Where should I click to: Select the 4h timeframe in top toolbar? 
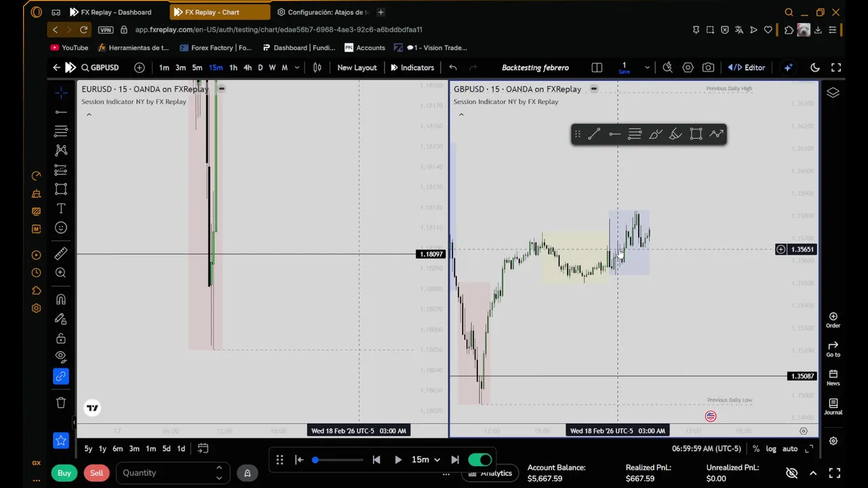pos(248,68)
